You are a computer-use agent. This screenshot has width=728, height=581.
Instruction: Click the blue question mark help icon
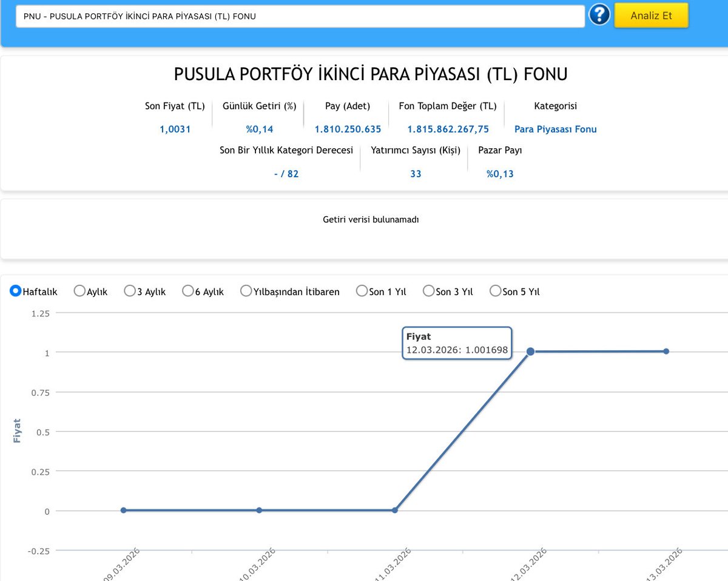coord(599,15)
